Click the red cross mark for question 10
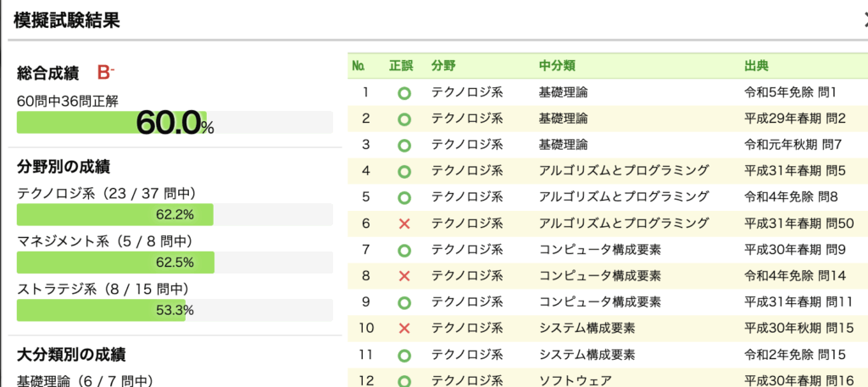Image resolution: width=868 pixels, height=387 pixels. [404, 329]
